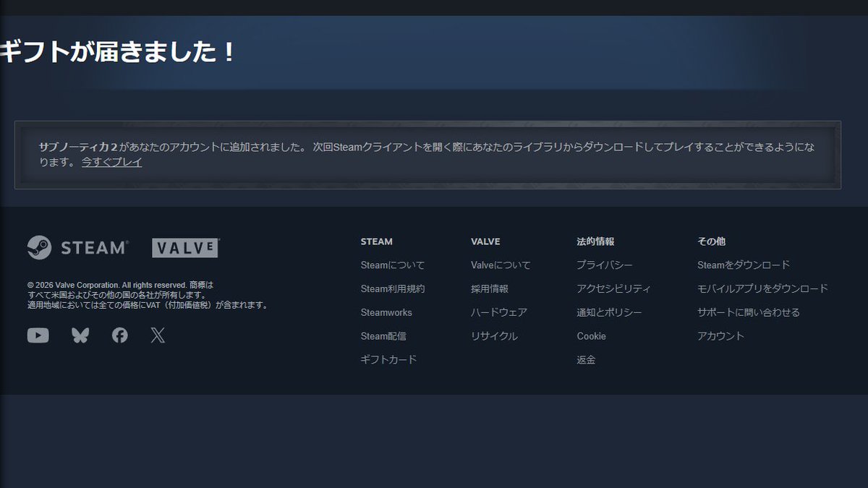Open アカウント link
The width and height of the screenshot is (868, 488).
point(720,336)
